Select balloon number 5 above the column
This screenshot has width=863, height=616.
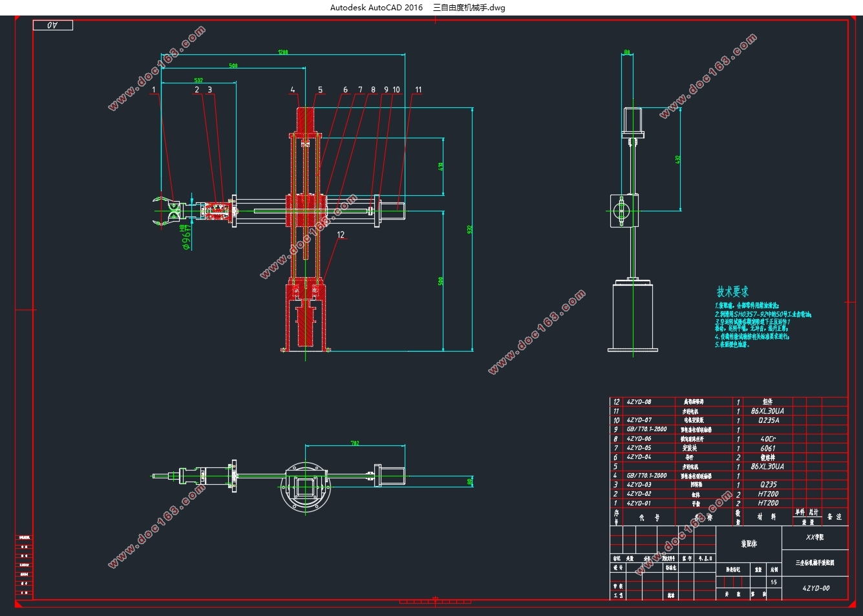pos(320,90)
